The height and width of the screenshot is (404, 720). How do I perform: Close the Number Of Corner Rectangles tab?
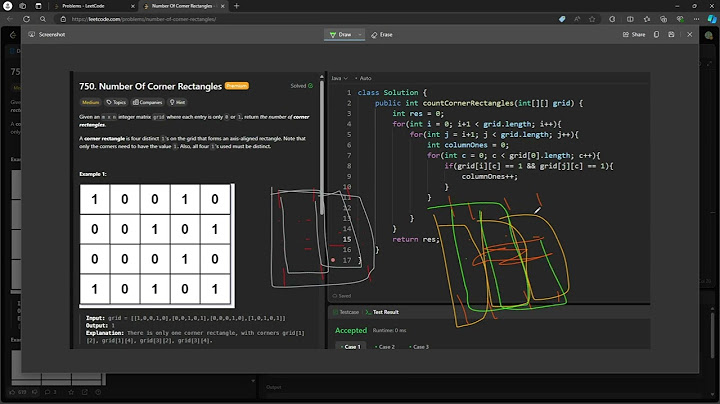(x=223, y=6)
